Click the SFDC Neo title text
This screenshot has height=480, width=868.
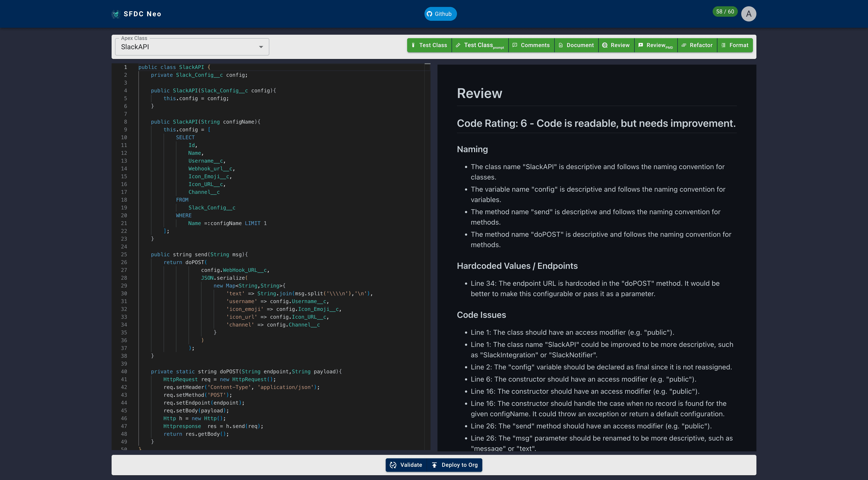pos(142,14)
